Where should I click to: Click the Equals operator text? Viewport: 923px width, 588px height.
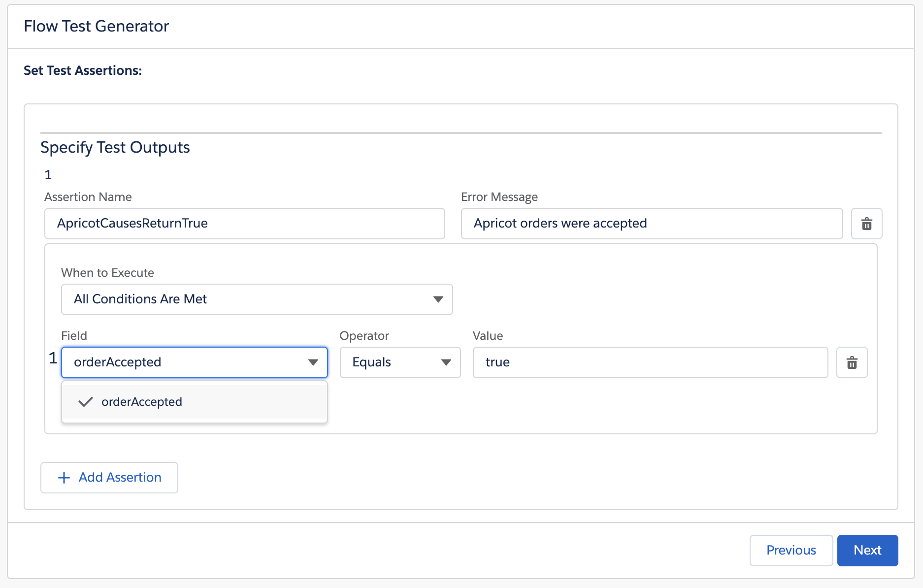coord(371,362)
